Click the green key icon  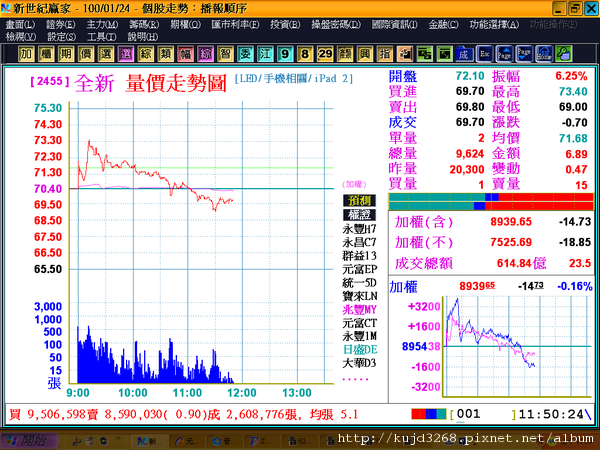(564, 54)
